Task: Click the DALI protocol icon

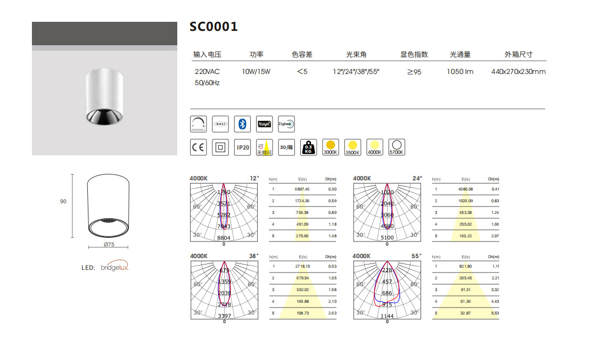Action: (x=220, y=123)
